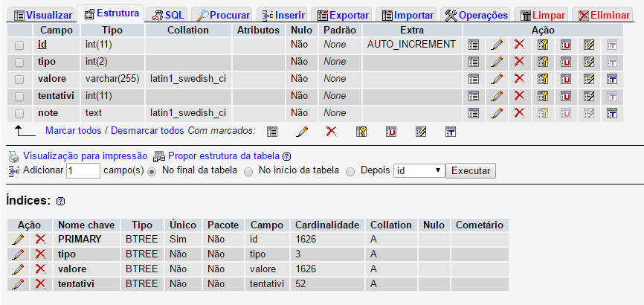
Task: Open the help icon beside Índices heading
Action: click(61, 202)
